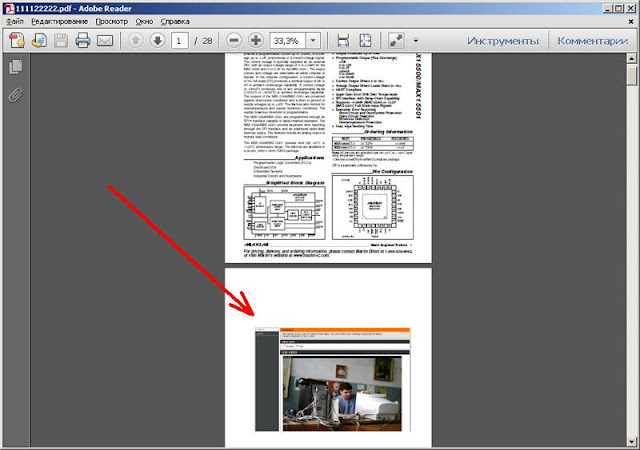Click the scrollbar down arrow
640x450 pixels.
pyautogui.click(x=631, y=441)
